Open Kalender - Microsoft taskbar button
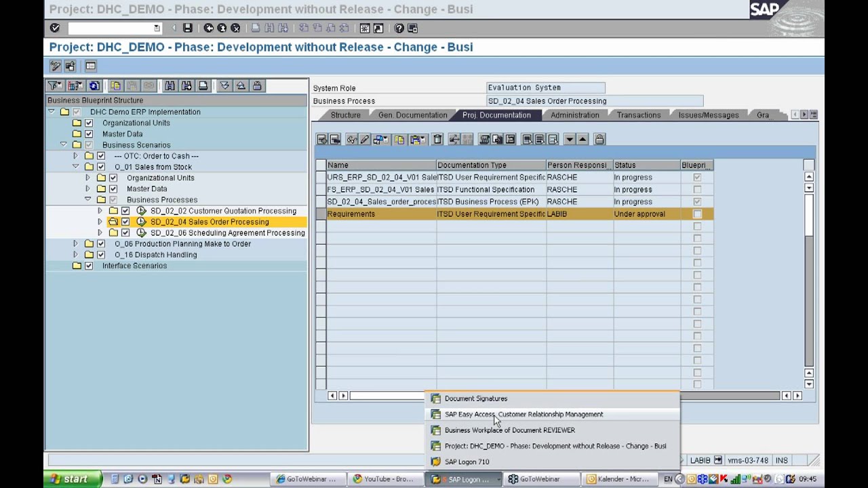 click(621, 479)
